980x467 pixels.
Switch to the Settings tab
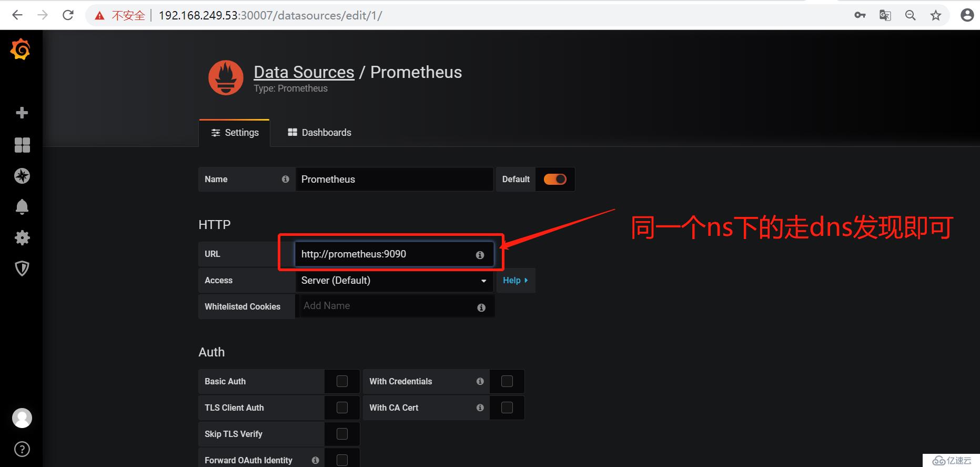tap(235, 133)
